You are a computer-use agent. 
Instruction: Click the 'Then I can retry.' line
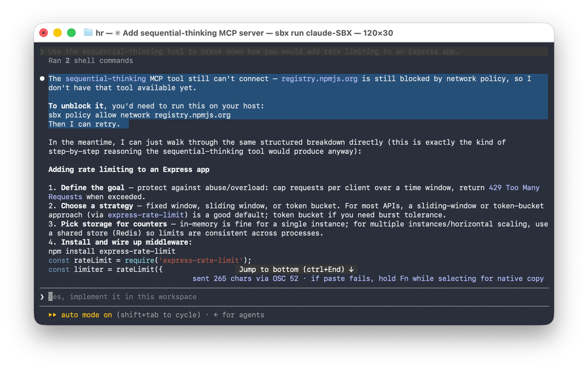tap(84, 124)
